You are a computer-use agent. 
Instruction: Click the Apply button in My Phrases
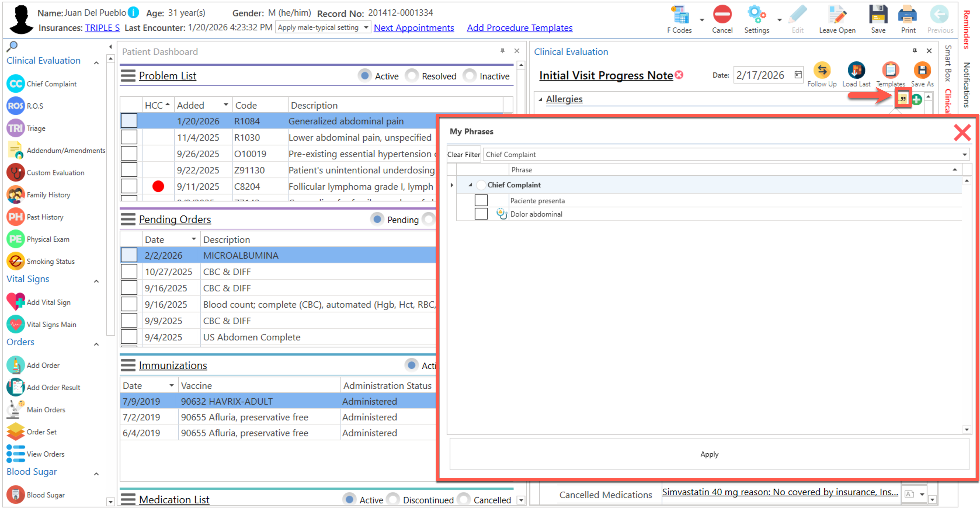[709, 454]
